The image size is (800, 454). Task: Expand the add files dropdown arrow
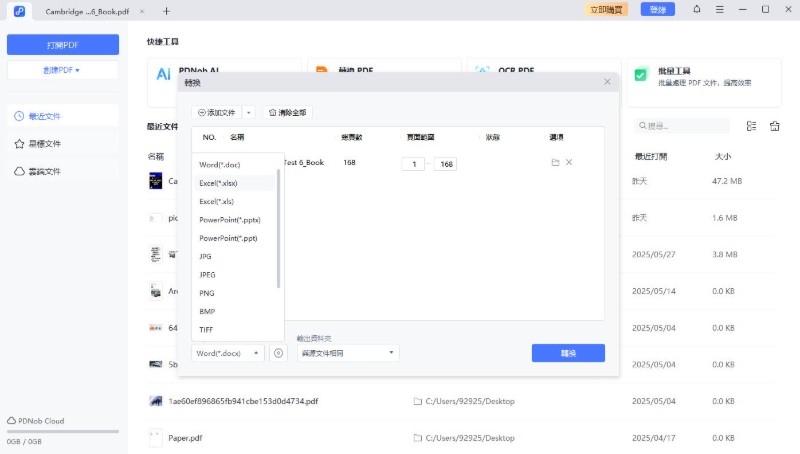pyautogui.click(x=248, y=113)
